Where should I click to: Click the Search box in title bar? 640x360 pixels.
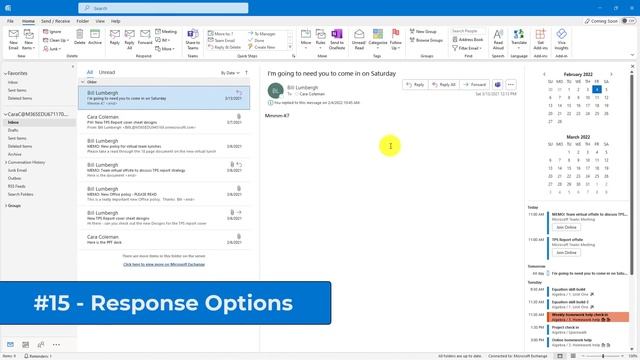point(163,8)
